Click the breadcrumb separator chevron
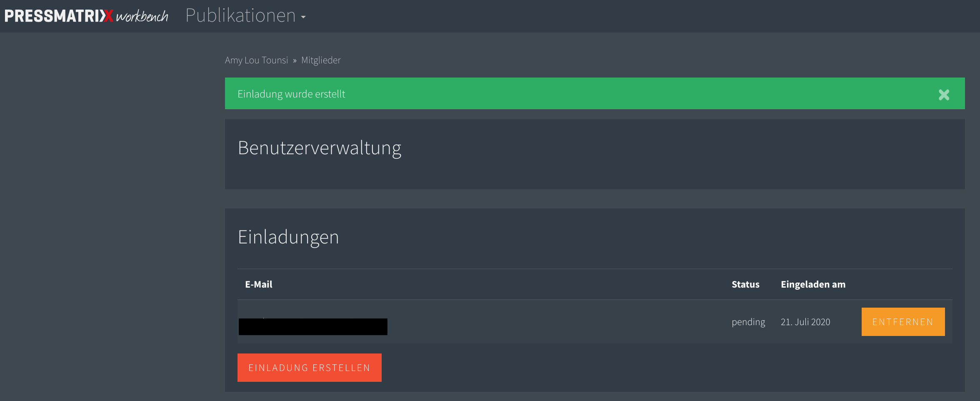 pyautogui.click(x=295, y=60)
